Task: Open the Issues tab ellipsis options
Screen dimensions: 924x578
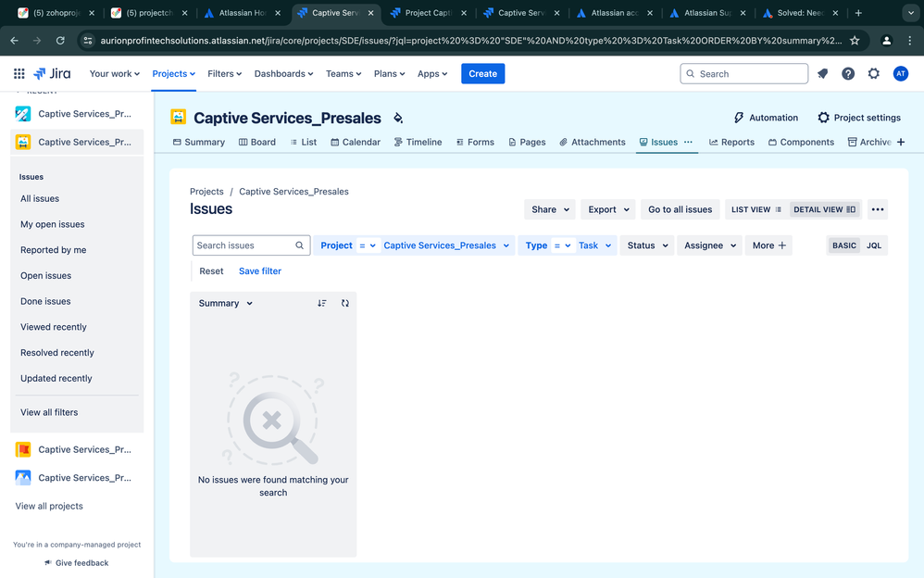Action: (688, 142)
